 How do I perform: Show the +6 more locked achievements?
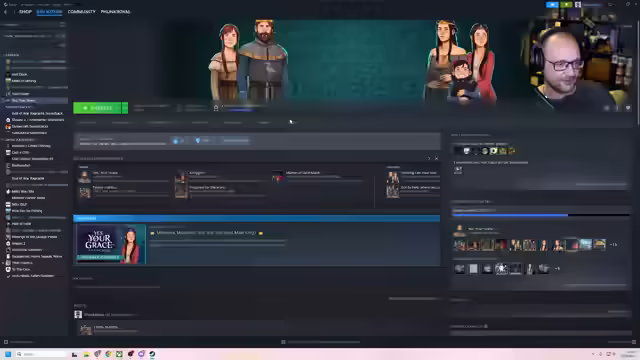pyautogui.click(x=557, y=269)
